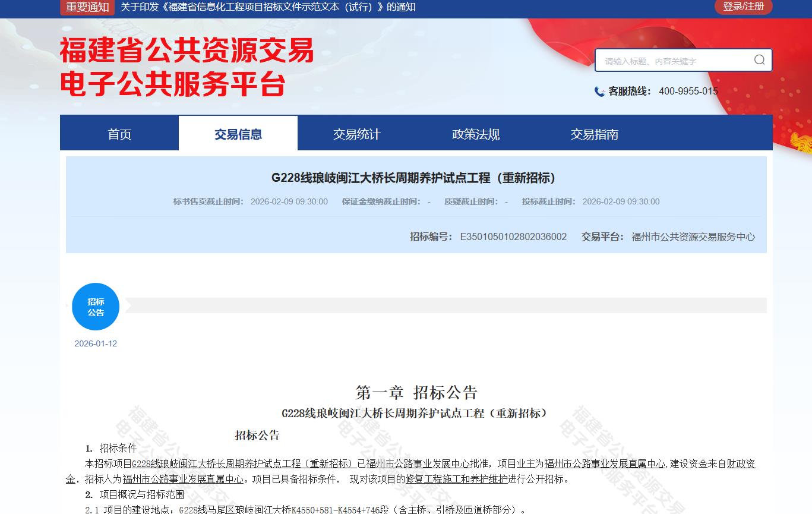Click the 2026-01-12 date under 招标公告
This screenshot has height=514, width=812.
point(96,343)
